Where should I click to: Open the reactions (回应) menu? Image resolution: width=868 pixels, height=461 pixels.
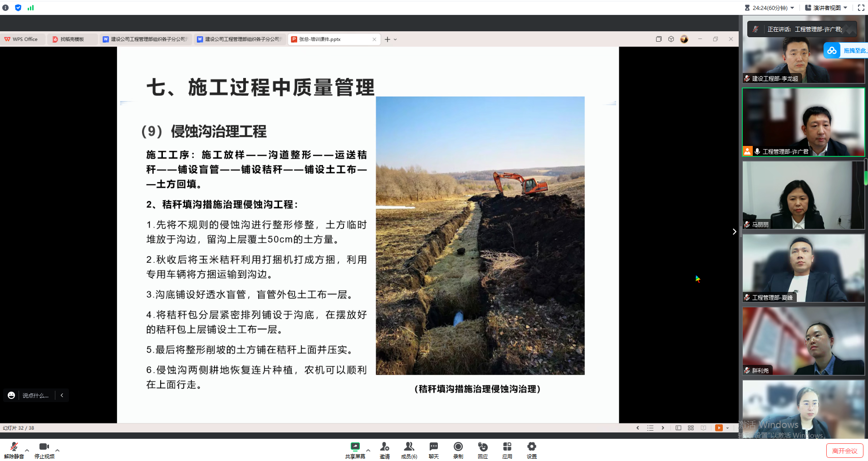(x=482, y=450)
